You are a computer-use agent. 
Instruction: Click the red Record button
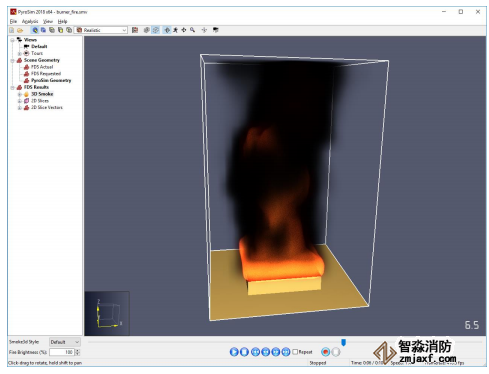click(x=326, y=352)
